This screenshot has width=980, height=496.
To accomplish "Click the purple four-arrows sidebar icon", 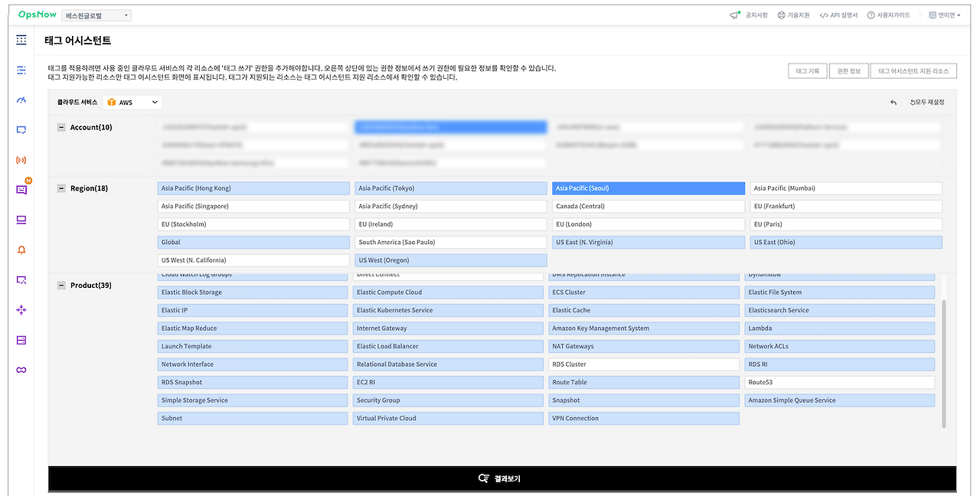I will click(x=21, y=310).
